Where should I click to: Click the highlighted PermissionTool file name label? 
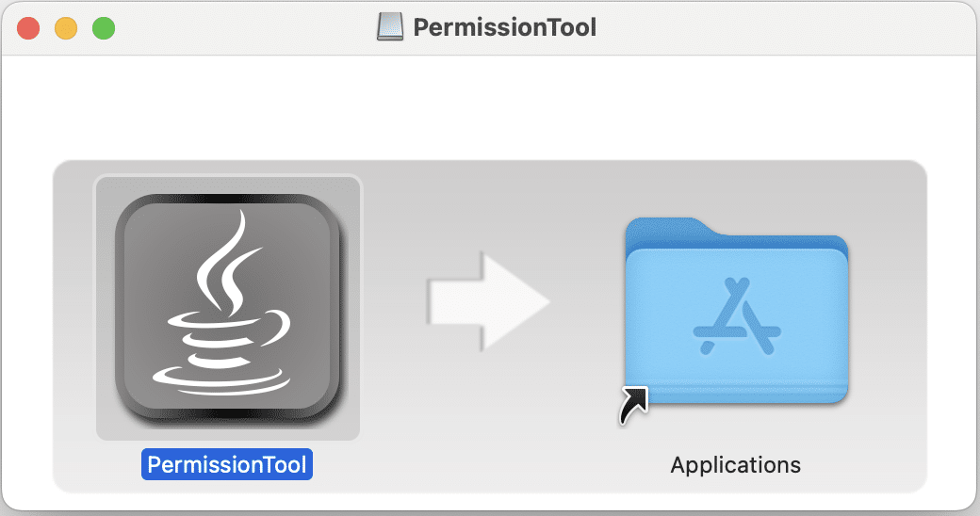[x=227, y=464]
